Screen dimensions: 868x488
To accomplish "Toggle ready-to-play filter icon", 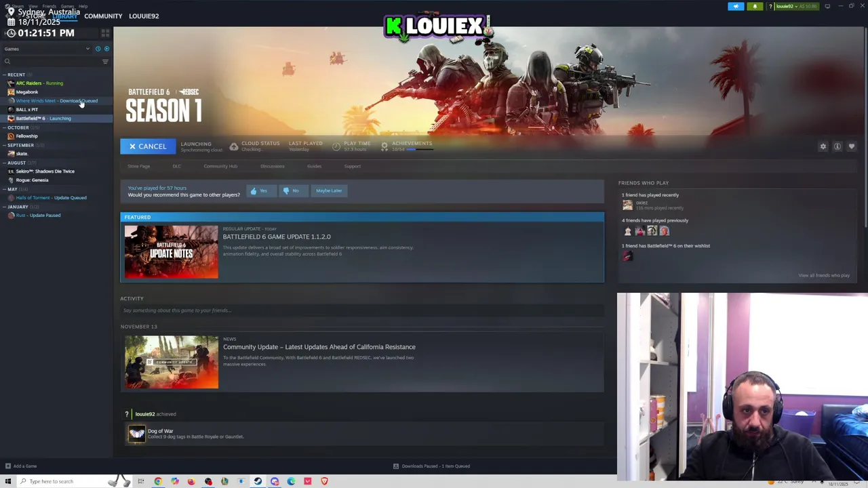I will [x=106, y=49].
